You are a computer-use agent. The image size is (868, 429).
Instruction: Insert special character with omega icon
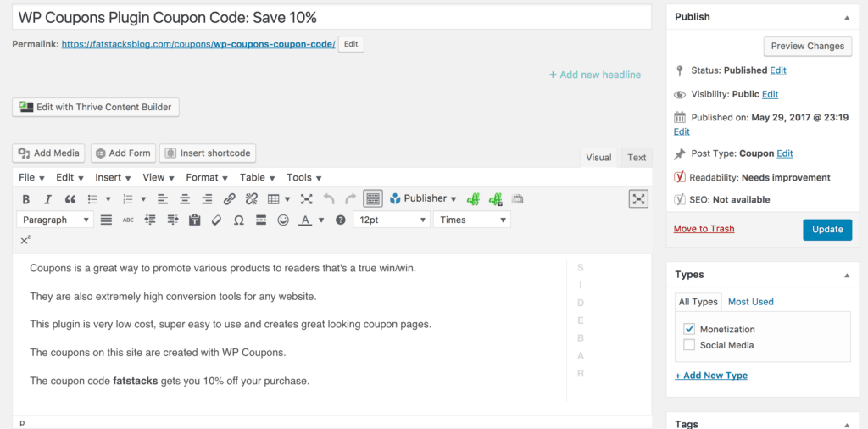pos(238,220)
